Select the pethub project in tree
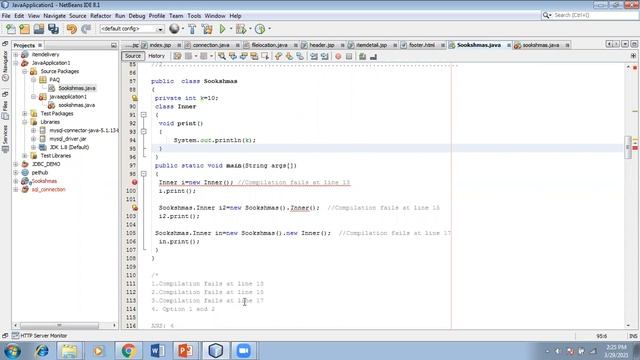 (40, 173)
